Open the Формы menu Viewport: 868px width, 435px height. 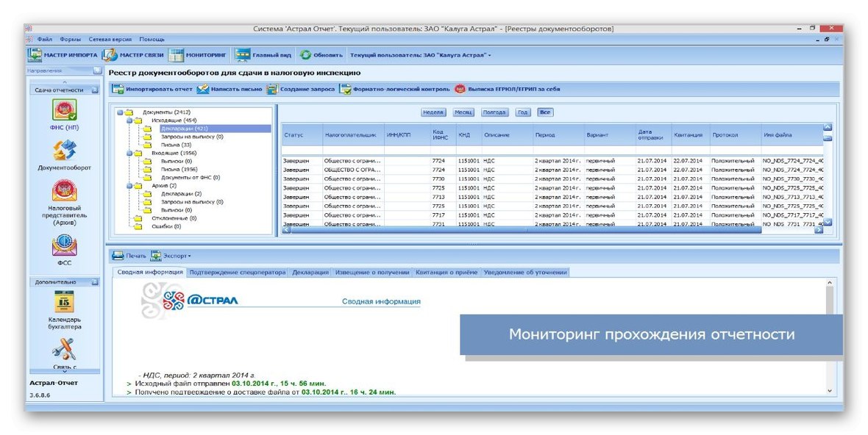point(71,39)
